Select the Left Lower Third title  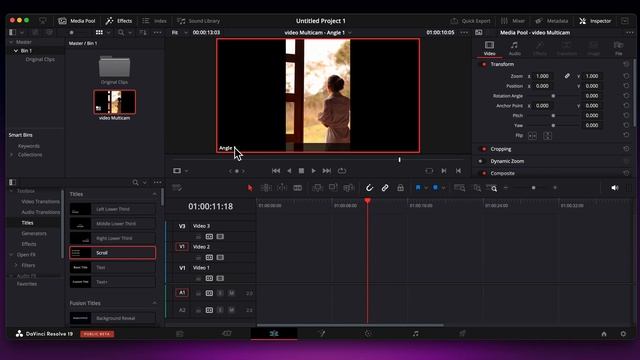point(112,209)
